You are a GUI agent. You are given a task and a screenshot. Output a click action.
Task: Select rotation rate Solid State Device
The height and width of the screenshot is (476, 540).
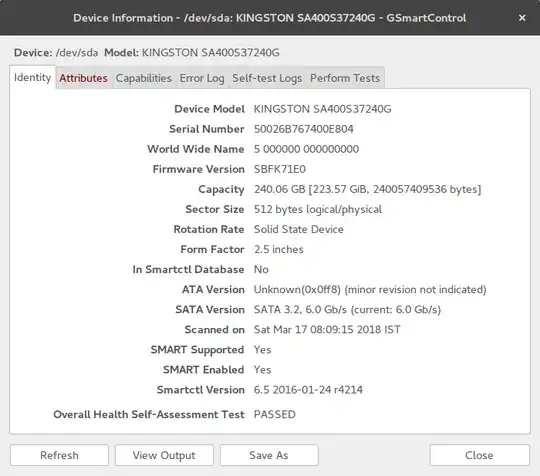[299, 229]
